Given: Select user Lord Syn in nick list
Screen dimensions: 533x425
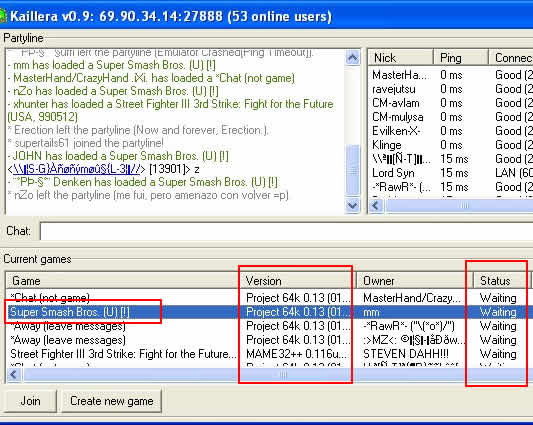Looking at the screenshot, I should coord(393,173).
